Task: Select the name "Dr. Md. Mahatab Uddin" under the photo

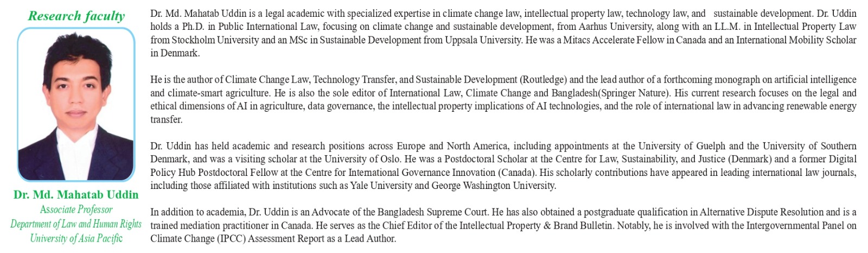Action: pos(76,194)
